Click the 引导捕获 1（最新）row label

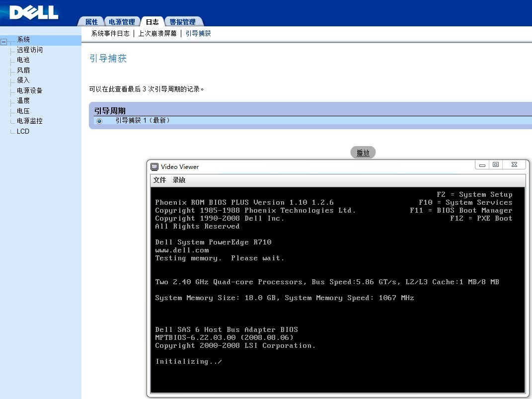[143, 120]
